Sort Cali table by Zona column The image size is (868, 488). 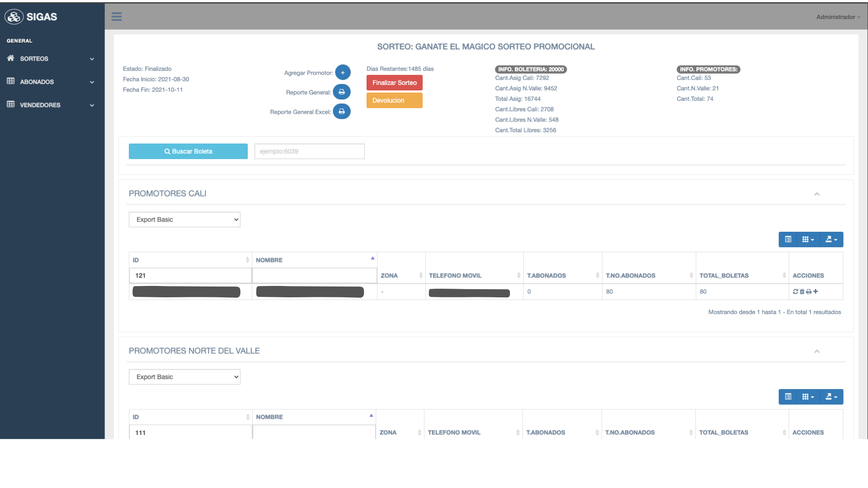click(401, 275)
